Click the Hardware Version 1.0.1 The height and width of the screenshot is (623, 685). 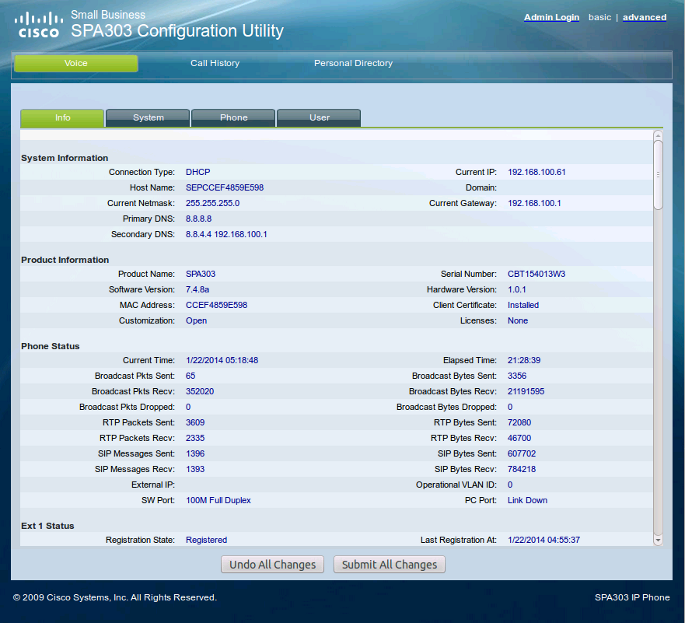click(x=517, y=290)
